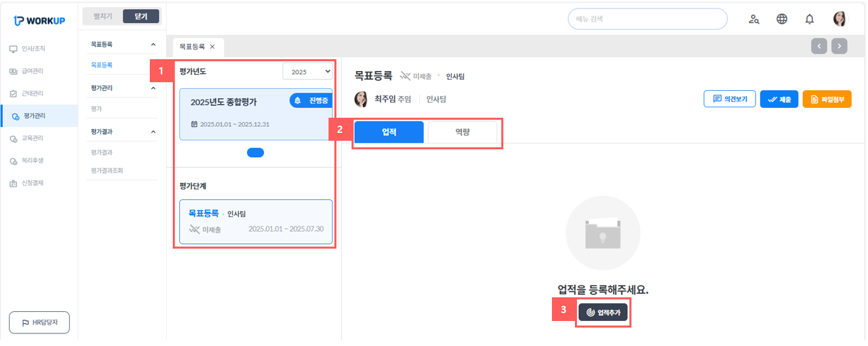Image resolution: width=868 pixels, height=346 pixels.
Task: Open the language globe icon
Action: click(x=782, y=19)
